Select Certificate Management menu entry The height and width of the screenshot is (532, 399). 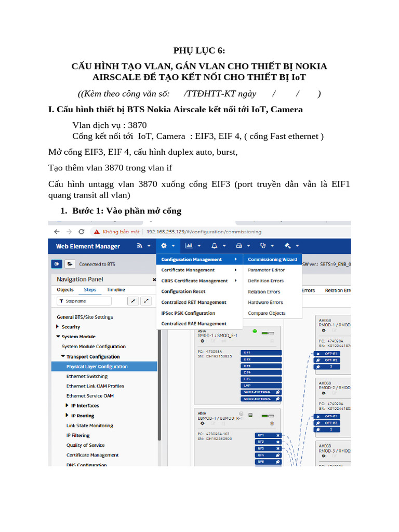[199, 270]
